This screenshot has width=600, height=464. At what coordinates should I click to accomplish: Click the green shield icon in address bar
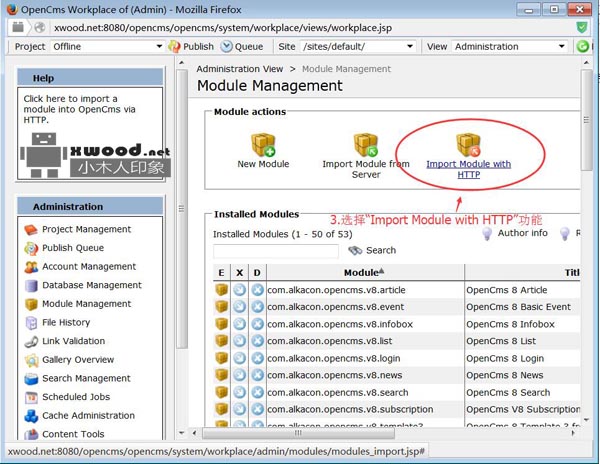pyautogui.click(x=582, y=28)
